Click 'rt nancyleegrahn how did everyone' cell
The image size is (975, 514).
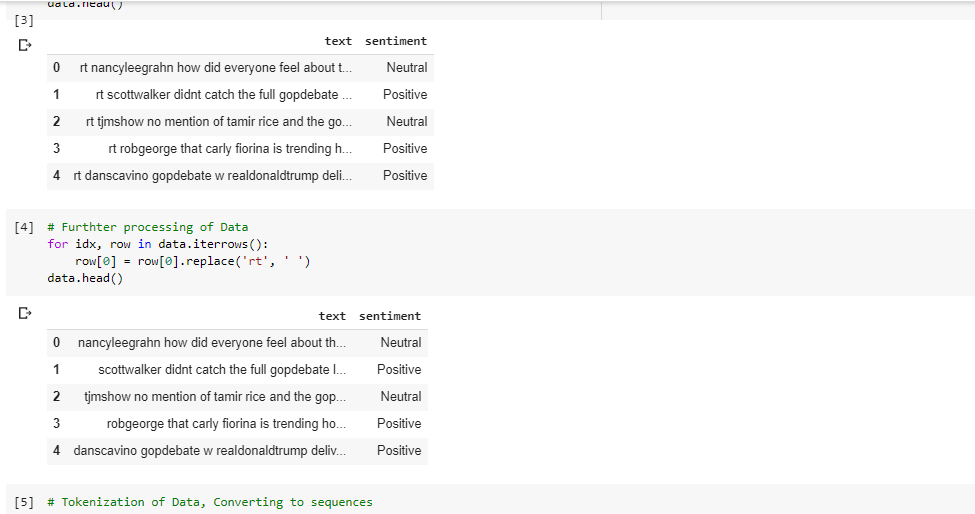216,68
